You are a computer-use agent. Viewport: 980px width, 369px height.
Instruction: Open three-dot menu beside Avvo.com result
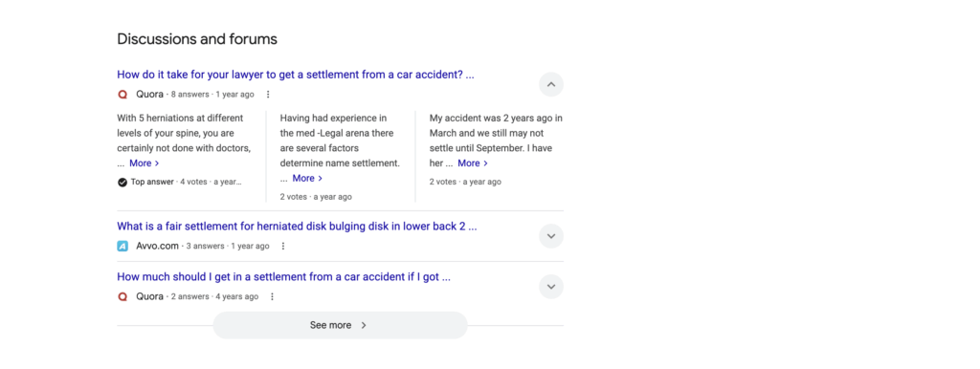pyautogui.click(x=283, y=246)
